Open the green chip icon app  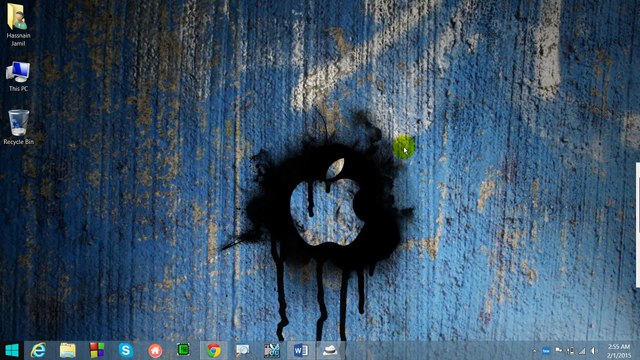pyautogui.click(x=183, y=350)
